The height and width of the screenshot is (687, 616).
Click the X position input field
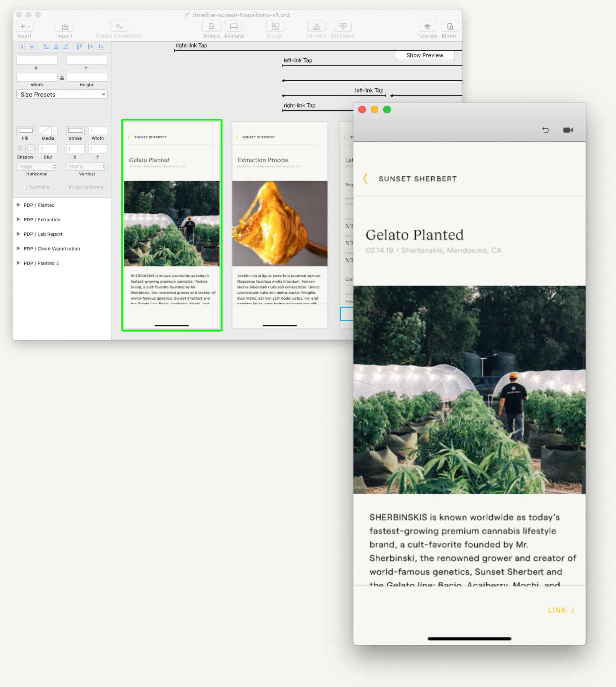[37, 60]
